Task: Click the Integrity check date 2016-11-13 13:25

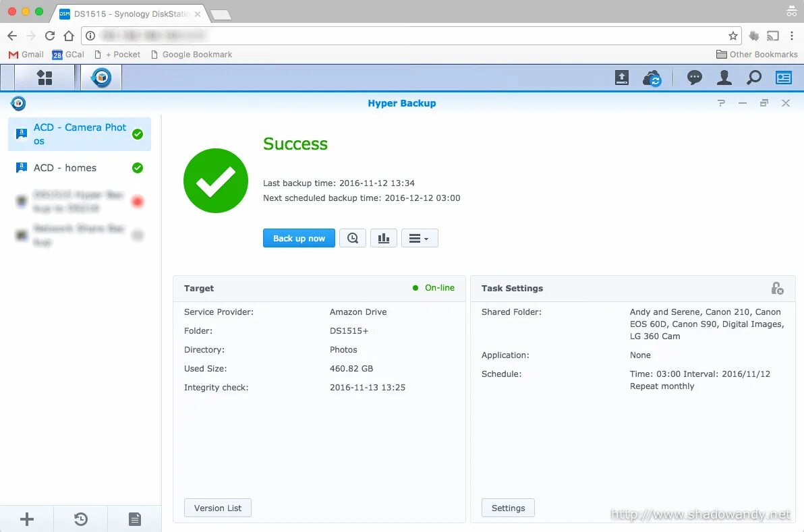Action: [367, 388]
